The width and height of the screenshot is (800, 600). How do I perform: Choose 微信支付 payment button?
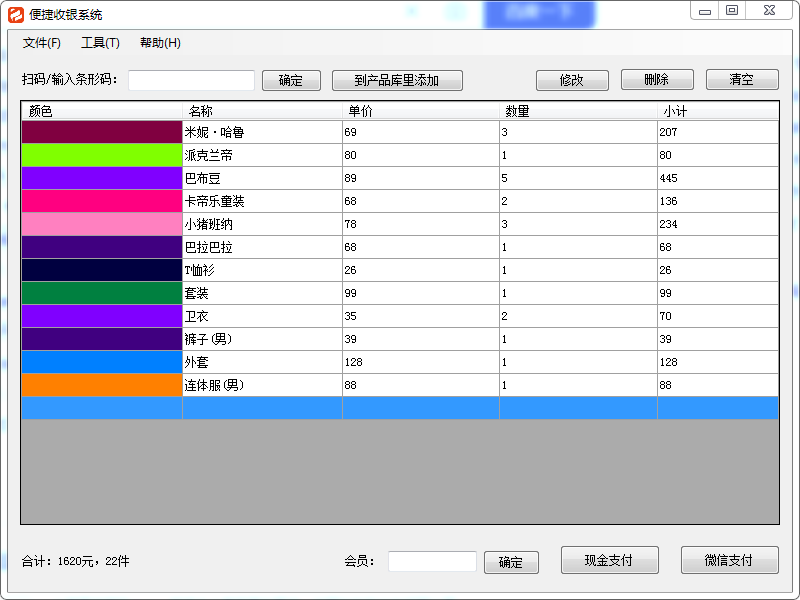tap(729, 560)
